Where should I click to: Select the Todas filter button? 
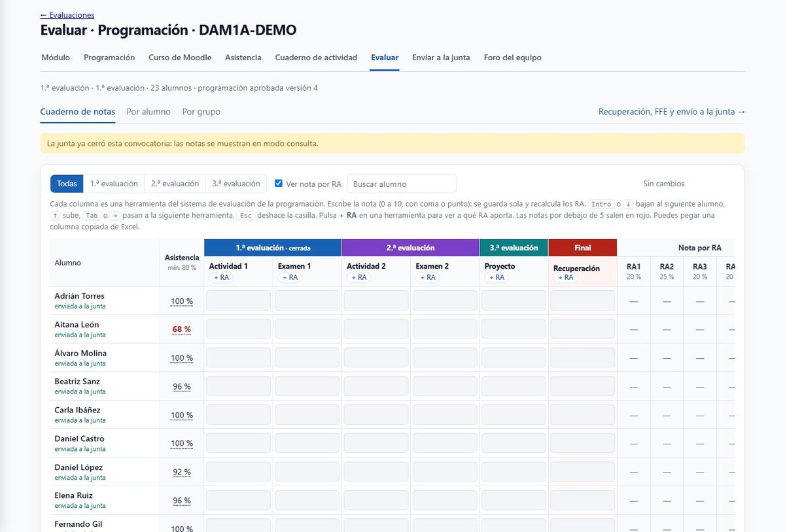coord(67,184)
